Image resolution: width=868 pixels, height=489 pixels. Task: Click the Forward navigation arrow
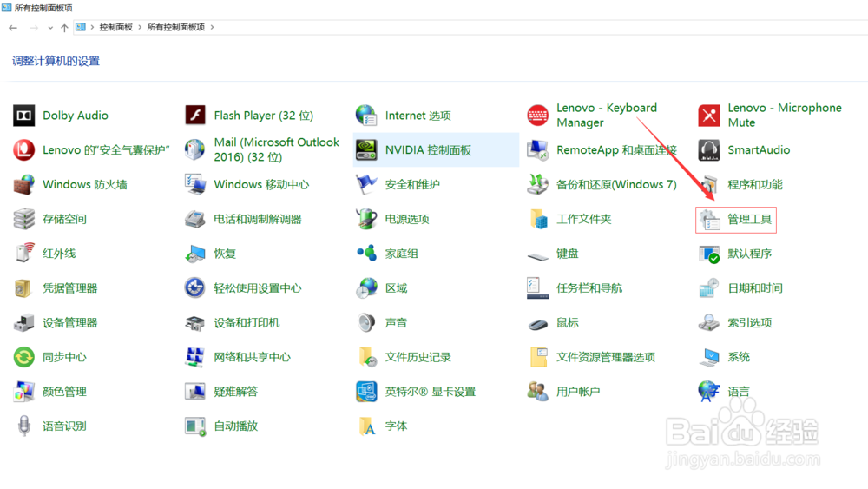click(x=34, y=27)
